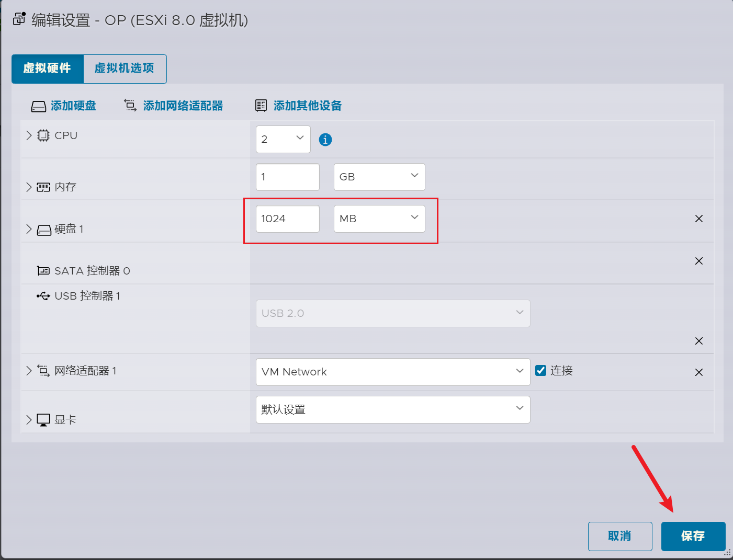Click the network adapter 1 icon
Image resolution: width=733 pixels, height=560 pixels.
pyautogui.click(x=43, y=371)
